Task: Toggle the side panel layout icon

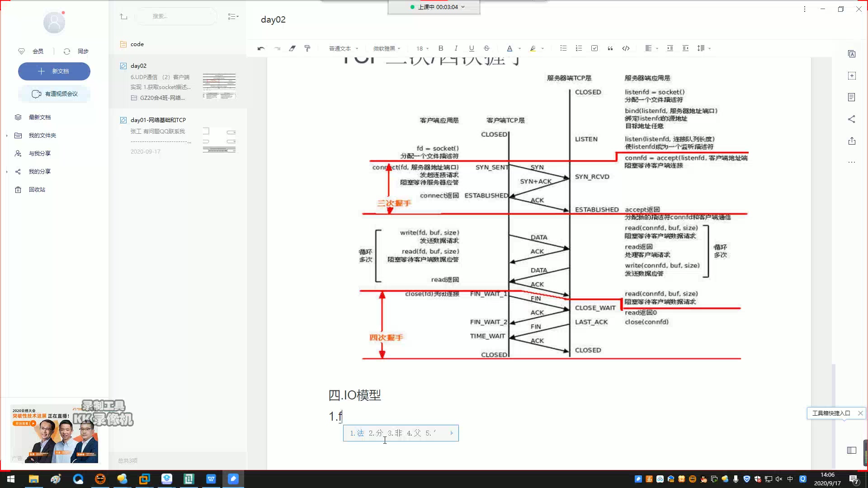Action: point(852,450)
